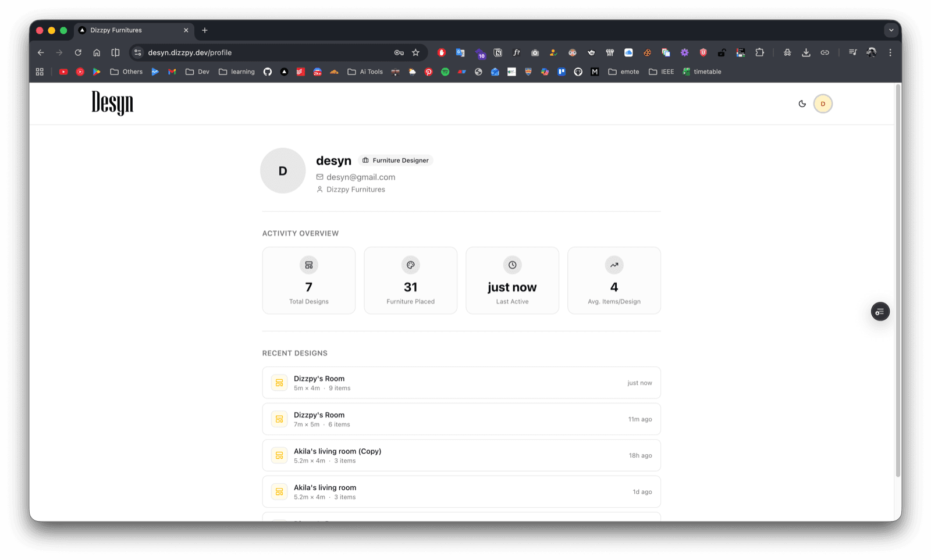Click the browser home button
Screen dimensions: 931x560
[97, 52]
